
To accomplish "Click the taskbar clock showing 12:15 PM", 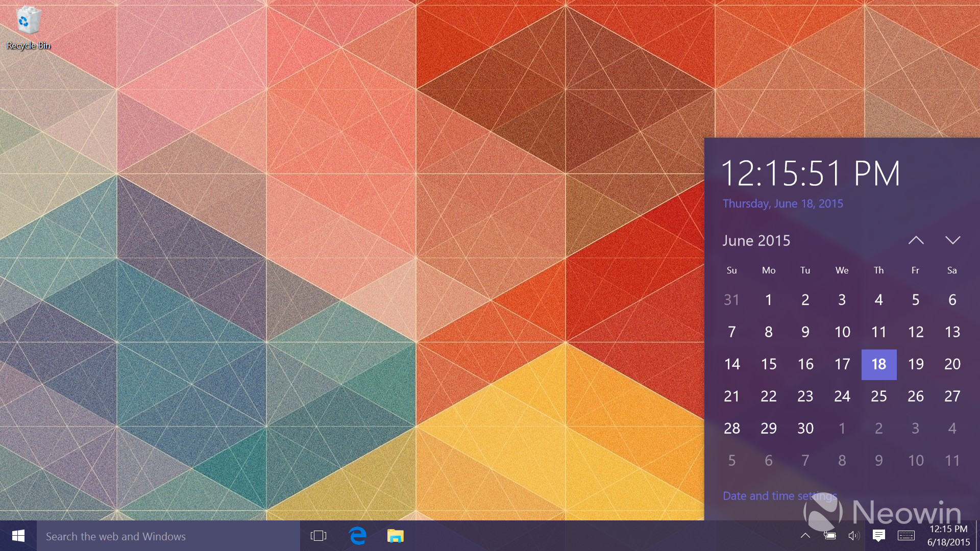I will pos(948,536).
